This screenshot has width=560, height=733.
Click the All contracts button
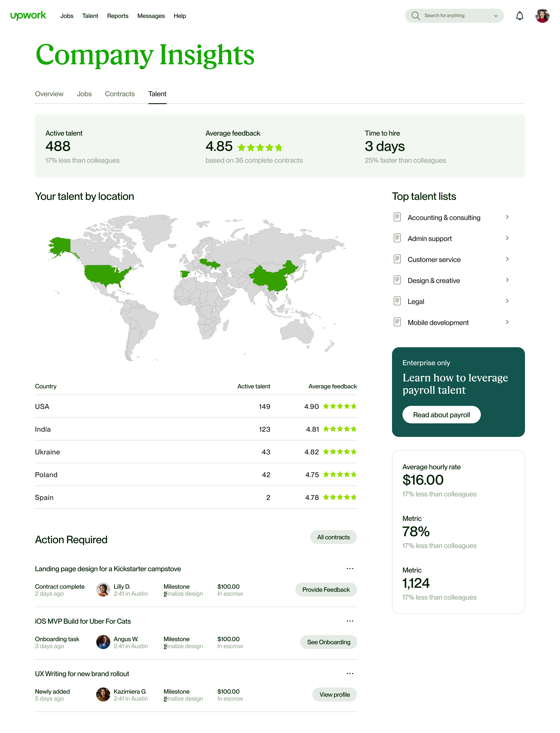tap(333, 537)
